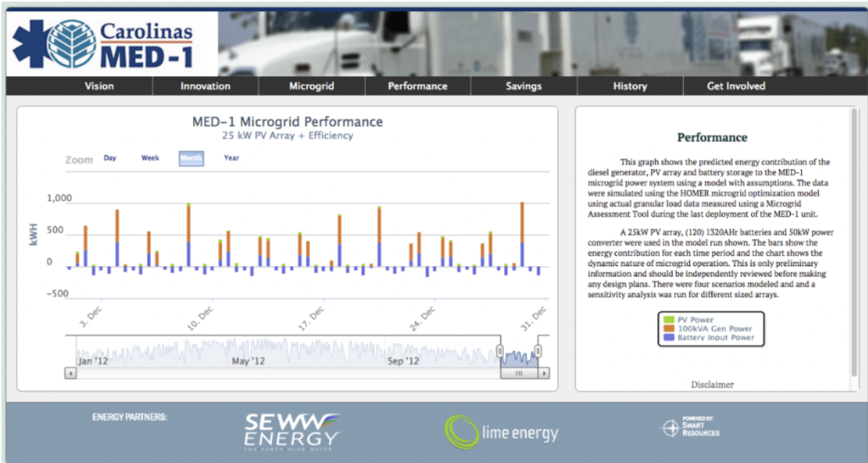The image size is (868, 463).
Task: Open the Get Involved menu item
Action: [737, 86]
